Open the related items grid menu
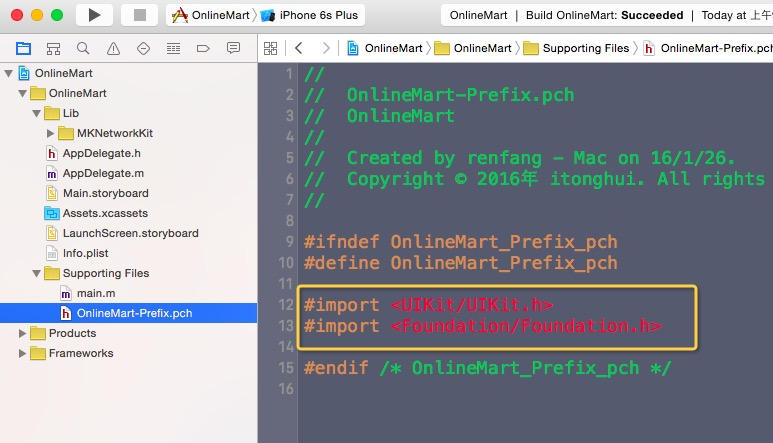Screen dimensions: 773x443 coord(271,48)
